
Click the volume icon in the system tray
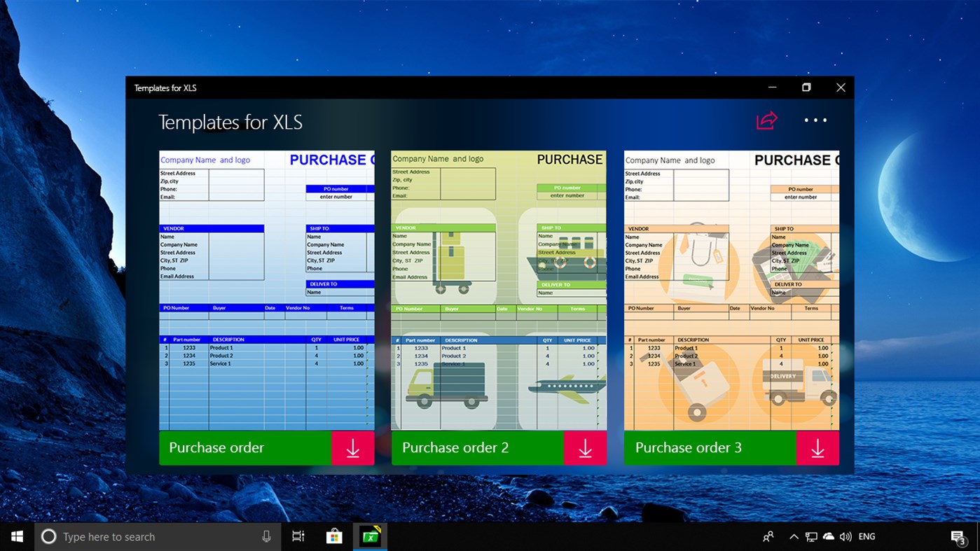846,536
